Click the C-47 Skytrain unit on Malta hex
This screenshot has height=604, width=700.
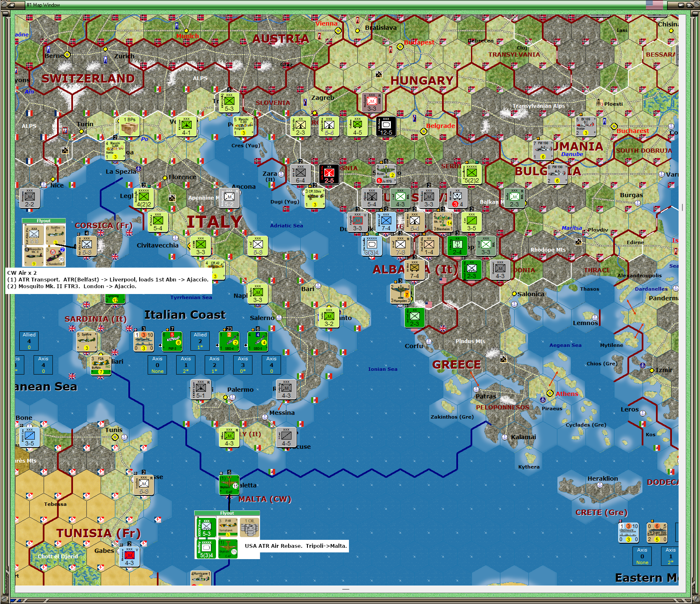click(x=229, y=484)
